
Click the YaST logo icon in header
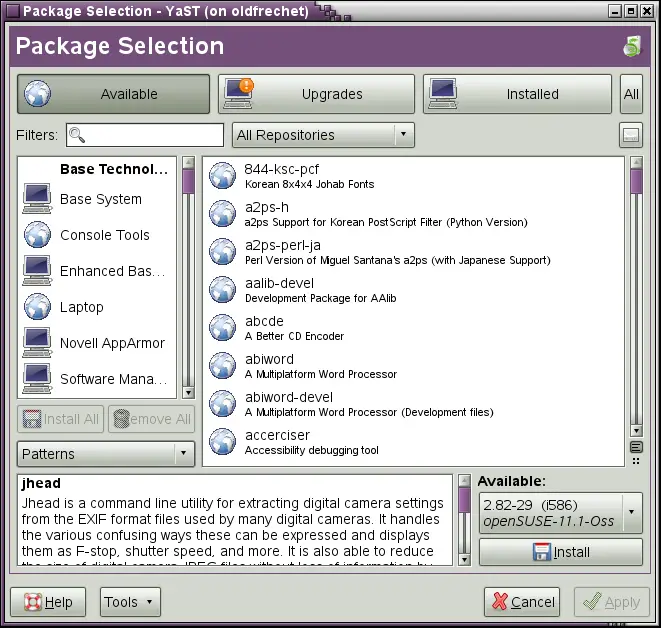click(x=631, y=46)
